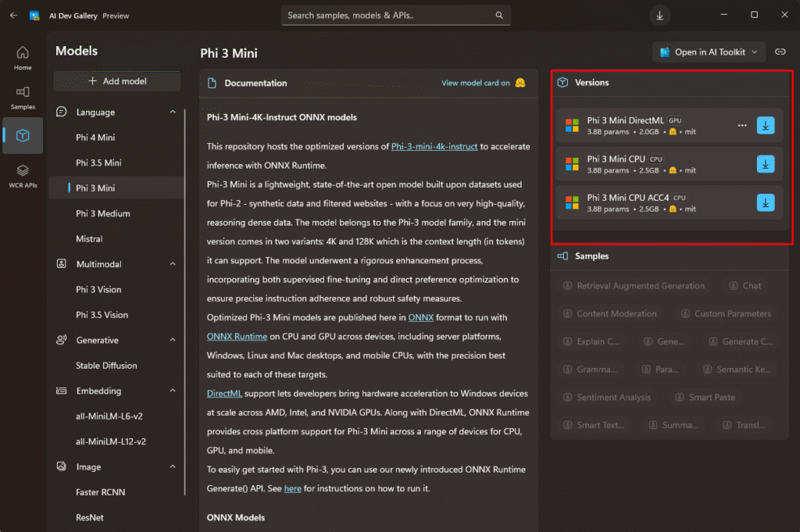Select Stable Diffusion model
The image size is (800, 532).
coord(106,366)
